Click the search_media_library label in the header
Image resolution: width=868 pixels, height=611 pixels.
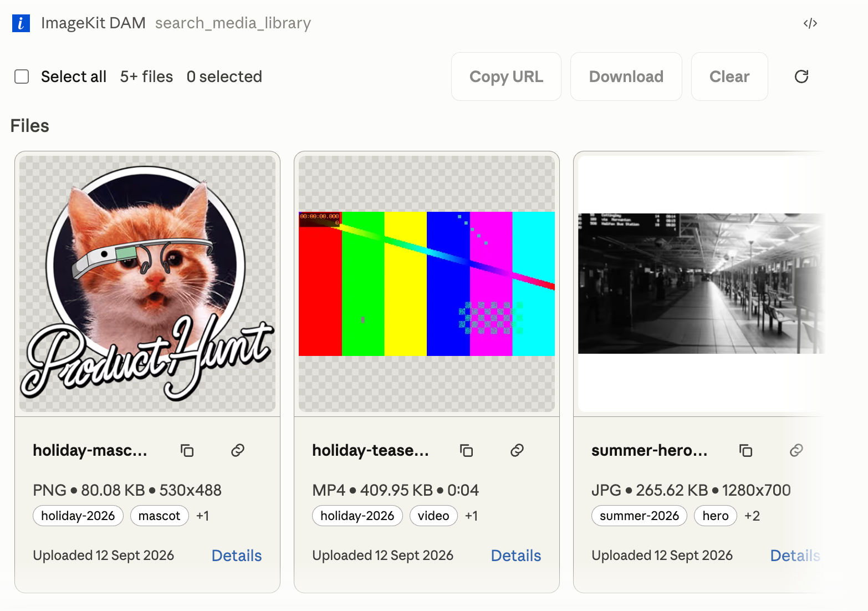233,23
